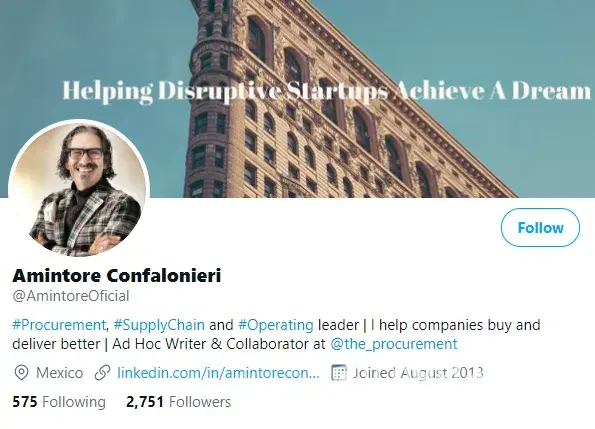This screenshot has height=429, width=595.
Task: Click the Mexico location text
Action: [x=60, y=373]
